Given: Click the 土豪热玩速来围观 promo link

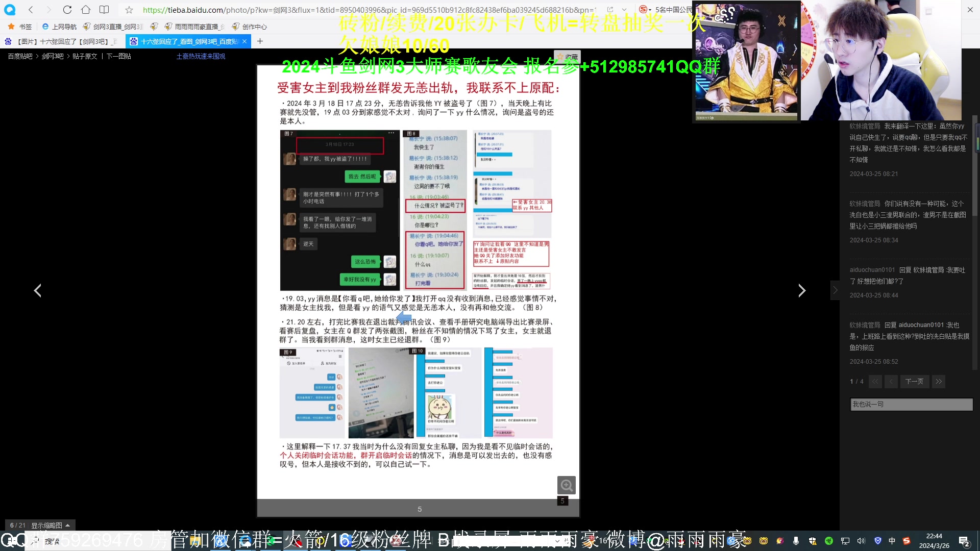Looking at the screenshot, I should pyautogui.click(x=201, y=56).
